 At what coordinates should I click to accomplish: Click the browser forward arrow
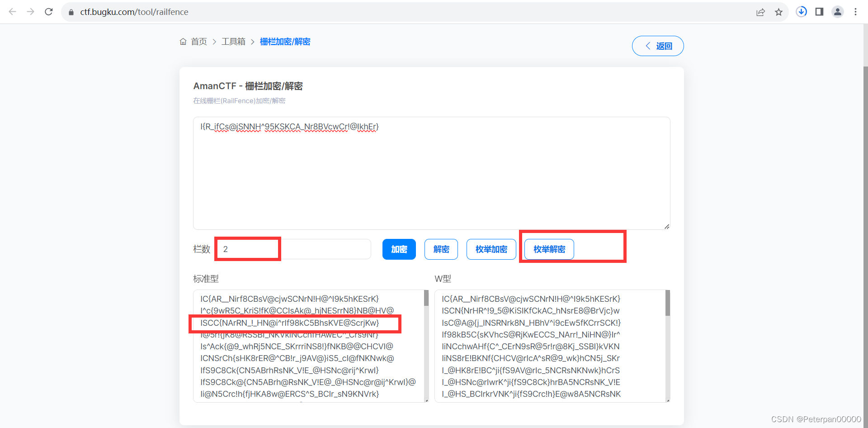click(30, 12)
